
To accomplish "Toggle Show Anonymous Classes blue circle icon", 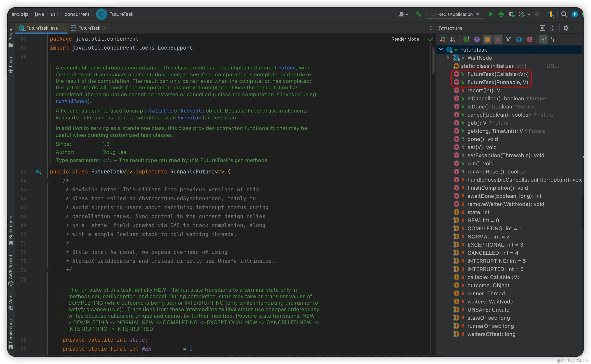I will [x=519, y=39].
